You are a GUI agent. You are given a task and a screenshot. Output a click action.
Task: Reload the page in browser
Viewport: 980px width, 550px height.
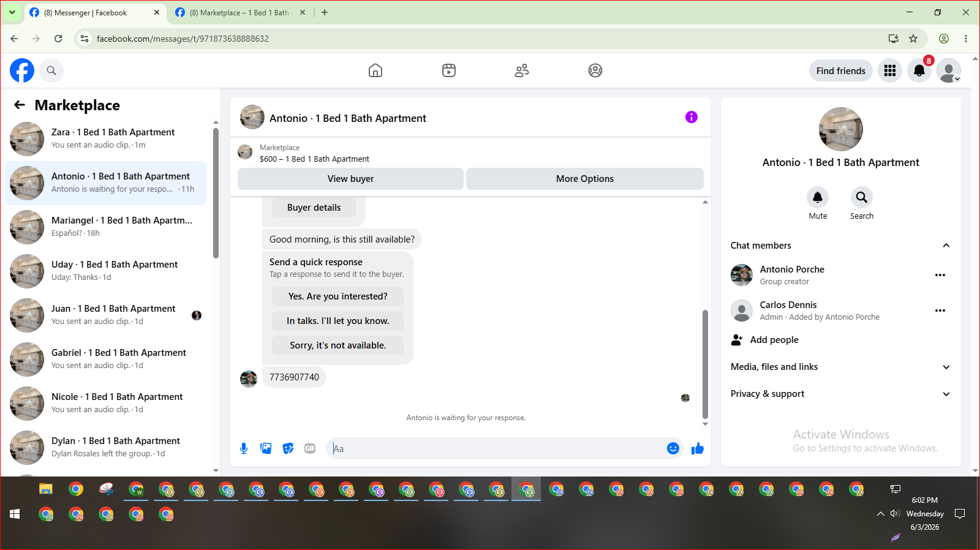click(x=58, y=39)
